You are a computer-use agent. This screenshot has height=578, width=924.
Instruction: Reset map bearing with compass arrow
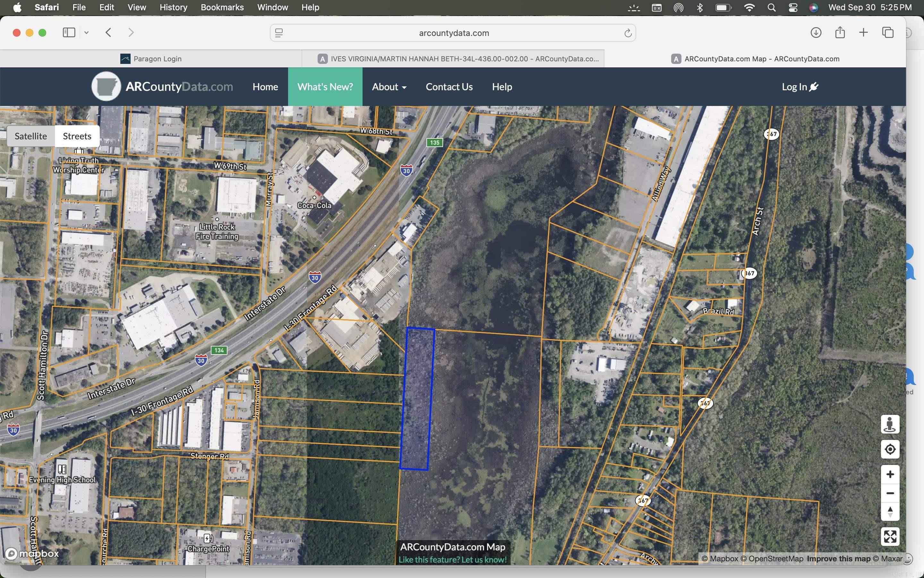tap(890, 512)
